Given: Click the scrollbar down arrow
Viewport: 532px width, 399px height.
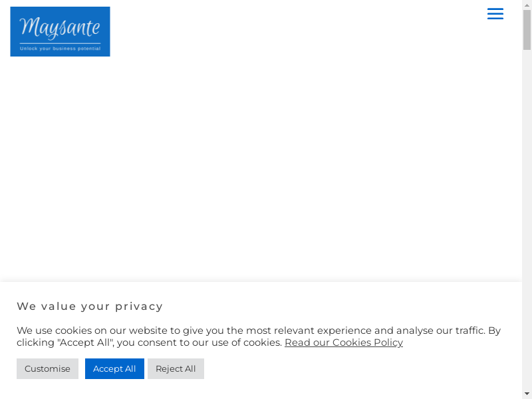Looking at the screenshot, I should point(527,394).
